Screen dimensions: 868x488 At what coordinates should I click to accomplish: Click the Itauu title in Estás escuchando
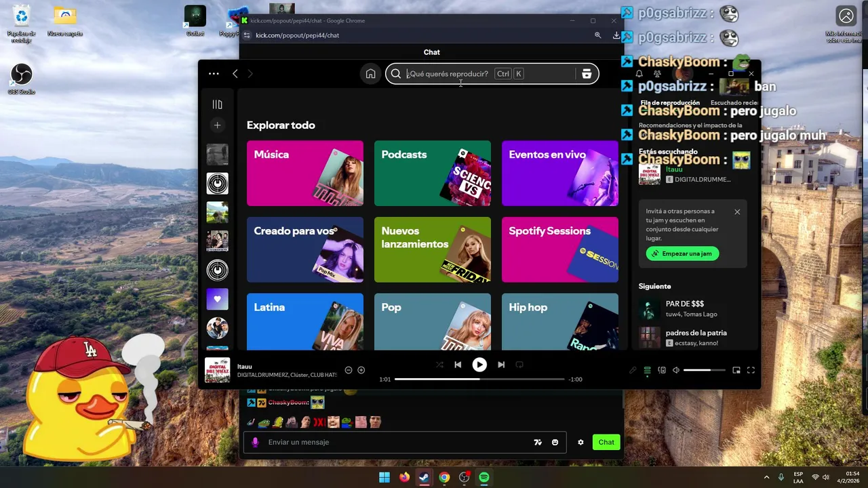point(673,169)
